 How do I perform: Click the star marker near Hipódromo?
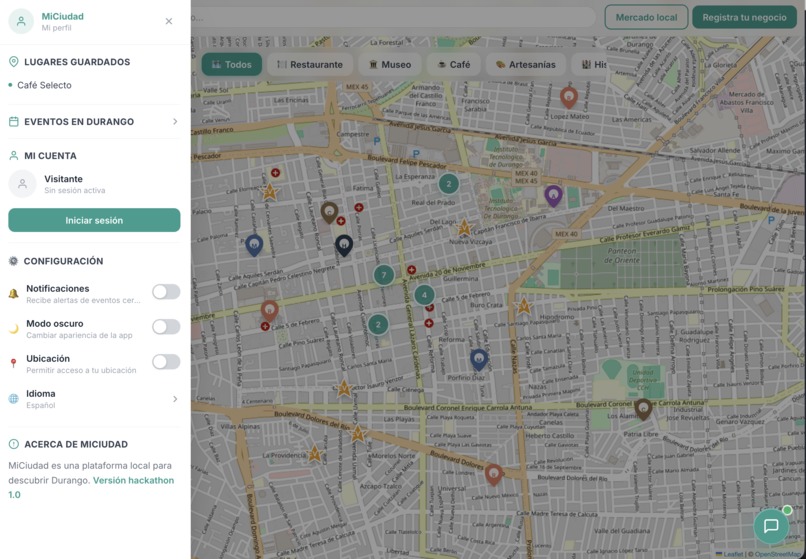coord(523,306)
